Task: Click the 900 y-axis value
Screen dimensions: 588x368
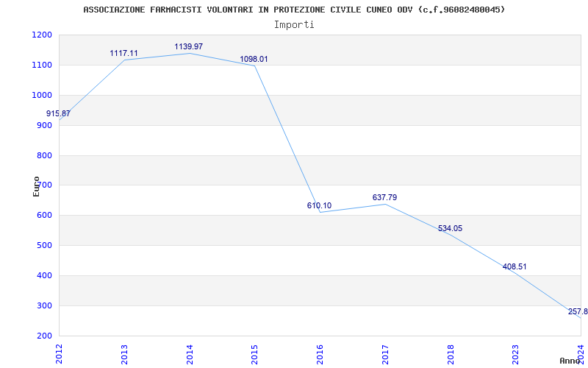Action: click(x=44, y=125)
